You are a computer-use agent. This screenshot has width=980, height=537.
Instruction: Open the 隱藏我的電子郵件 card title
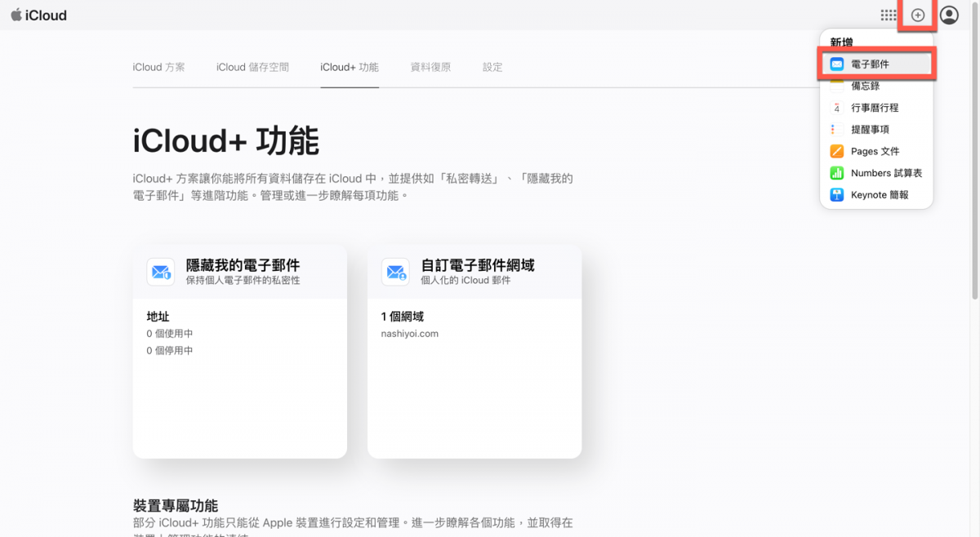243,265
